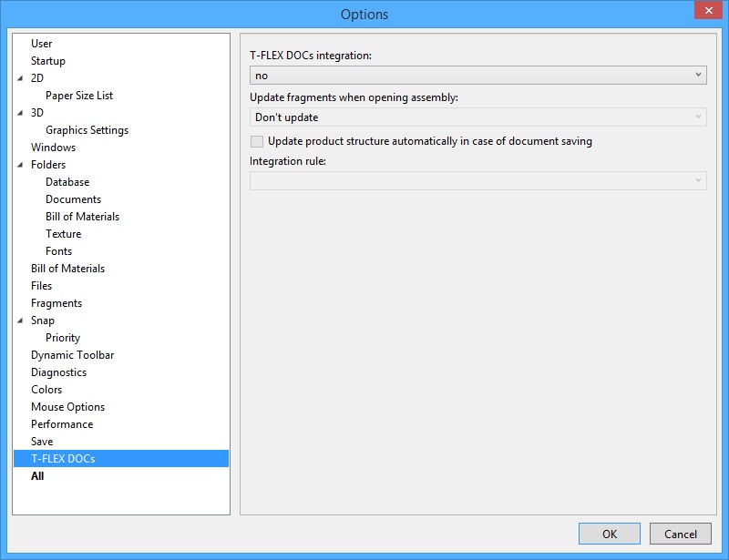Collapse the 2D tree node

(20, 78)
